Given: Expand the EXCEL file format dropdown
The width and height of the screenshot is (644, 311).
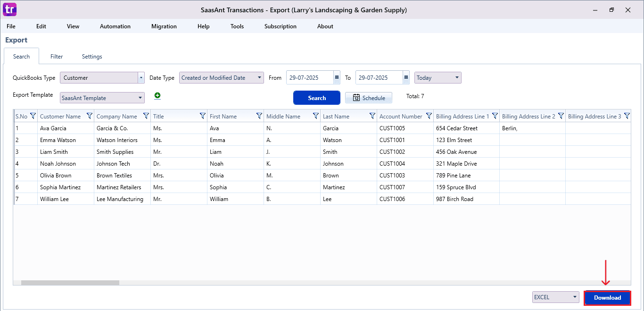Looking at the screenshot, I should [575, 297].
